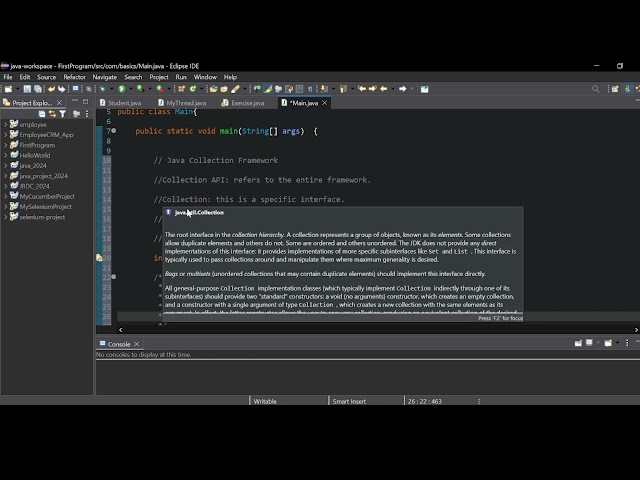Image resolution: width=640 pixels, height=480 pixels.
Task: Switch to the Student.java tab
Action: click(x=121, y=103)
